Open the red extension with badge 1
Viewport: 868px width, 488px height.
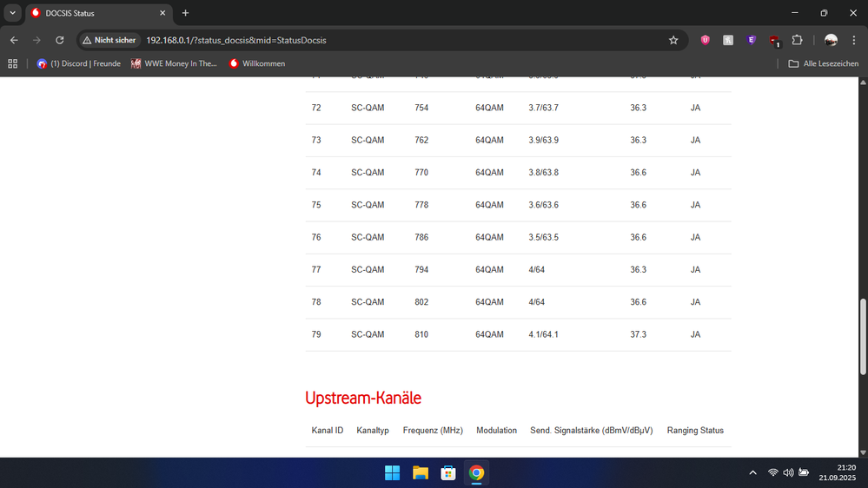pyautogui.click(x=774, y=41)
